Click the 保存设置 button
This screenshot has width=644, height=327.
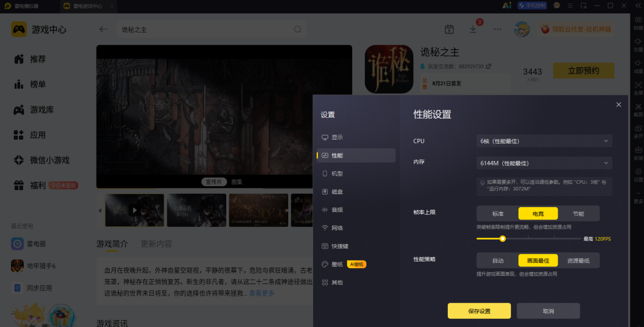tap(479, 311)
